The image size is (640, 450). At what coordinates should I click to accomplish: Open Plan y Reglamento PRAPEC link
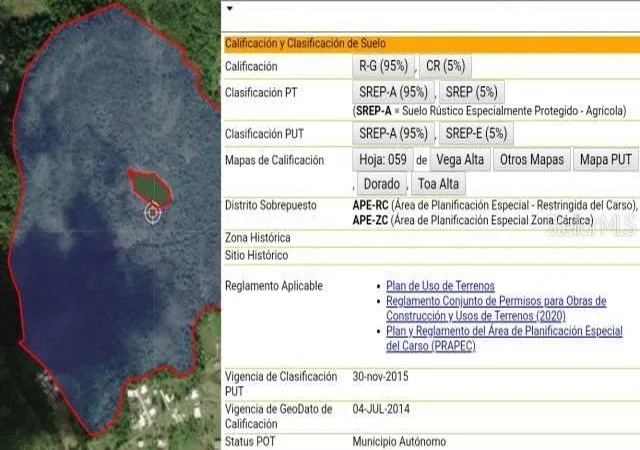tap(504, 339)
